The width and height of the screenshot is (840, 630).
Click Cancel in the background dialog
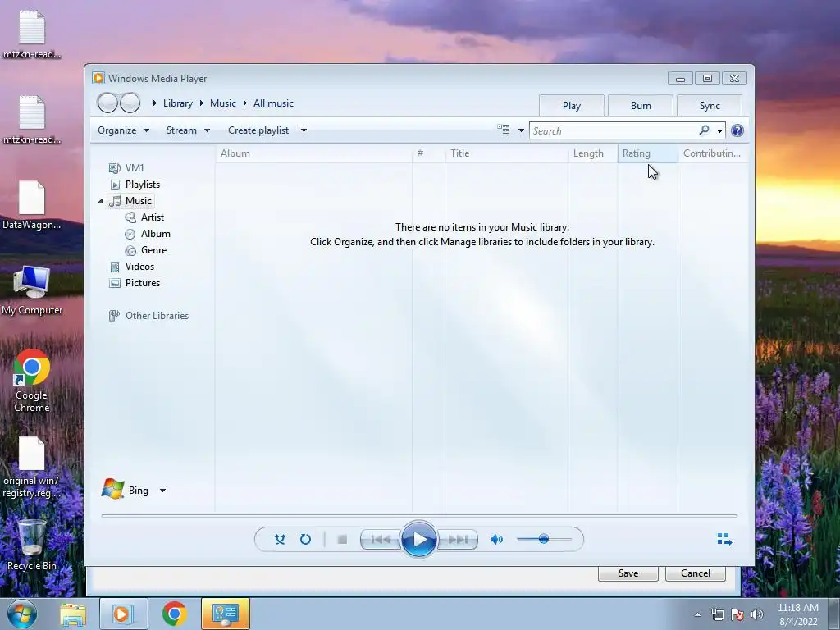(696, 573)
